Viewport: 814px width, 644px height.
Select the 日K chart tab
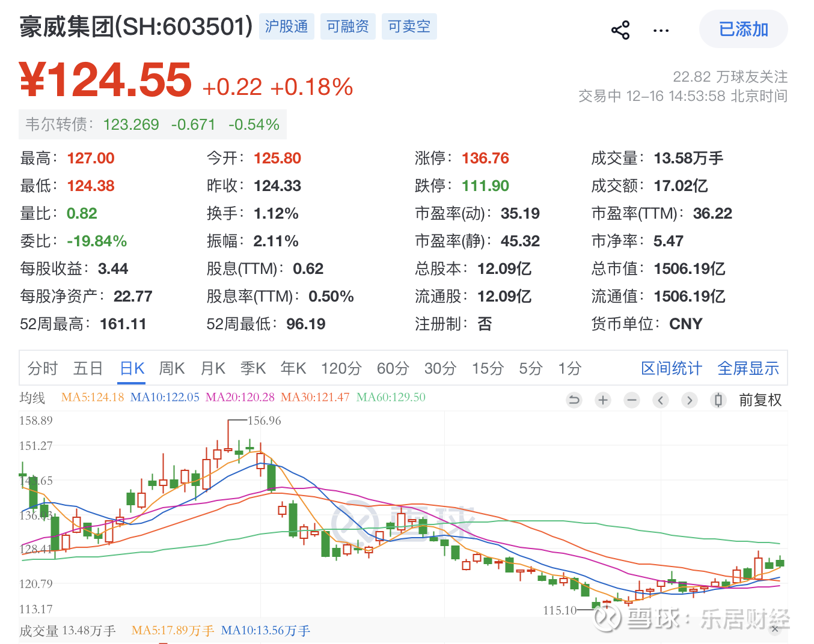132,368
